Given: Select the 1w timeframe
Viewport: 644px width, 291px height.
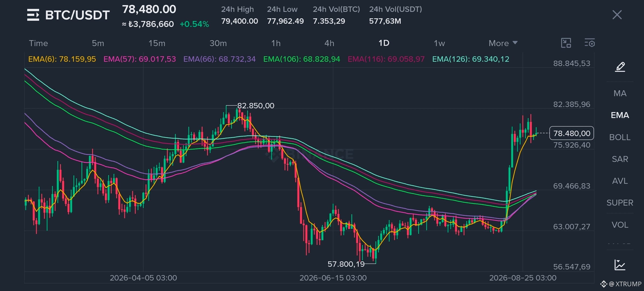Looking at the screenshot, I should click(x=439, y=43).
